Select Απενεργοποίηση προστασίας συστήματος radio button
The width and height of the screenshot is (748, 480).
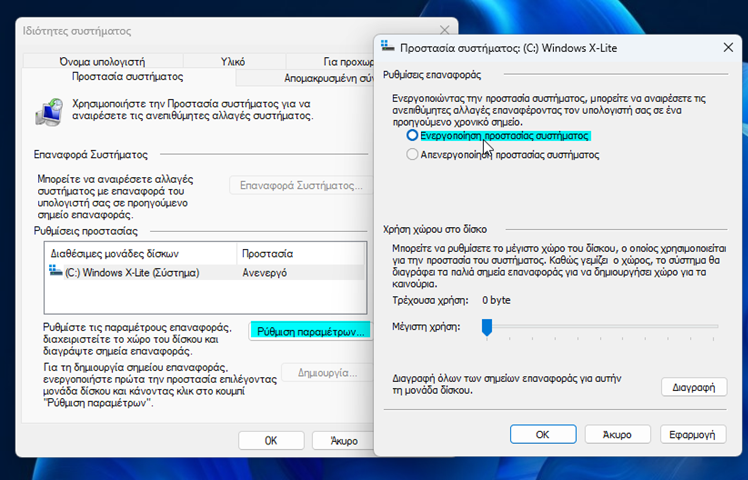coord(412,155)
